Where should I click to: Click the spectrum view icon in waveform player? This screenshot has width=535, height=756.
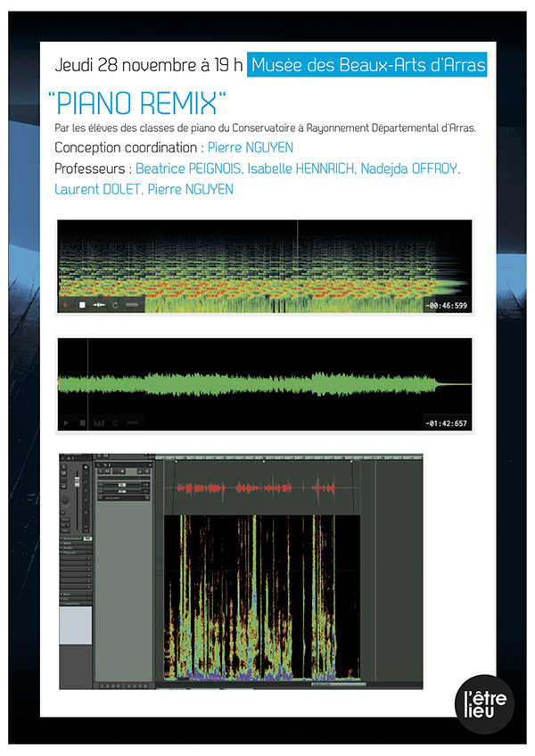99,422
